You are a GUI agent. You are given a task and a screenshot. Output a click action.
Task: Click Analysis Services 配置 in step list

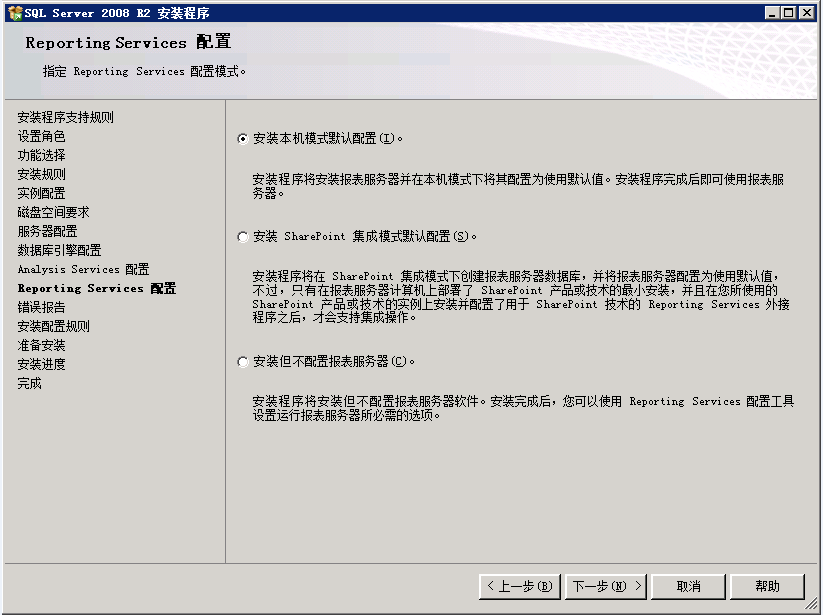(x=83, y=269)
